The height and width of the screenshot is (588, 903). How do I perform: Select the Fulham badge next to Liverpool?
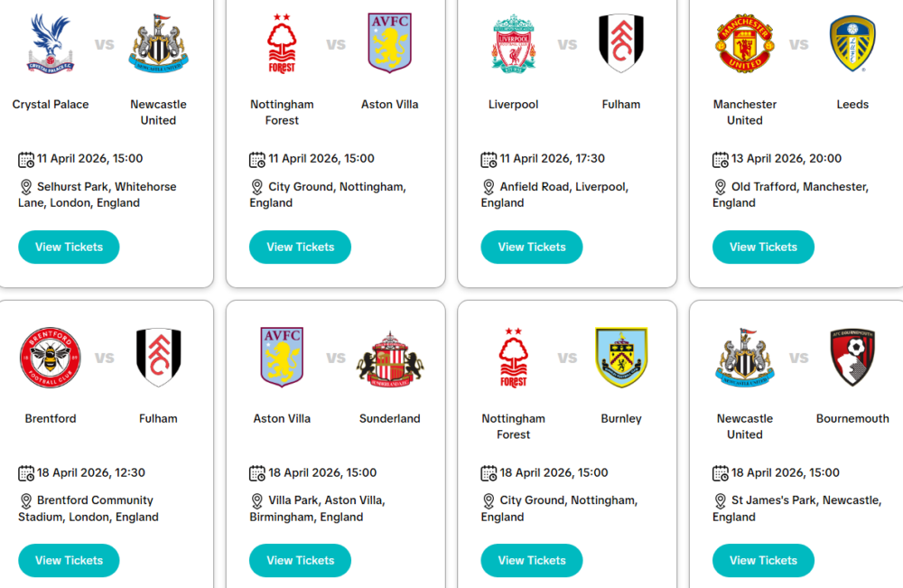coord(621,43)
